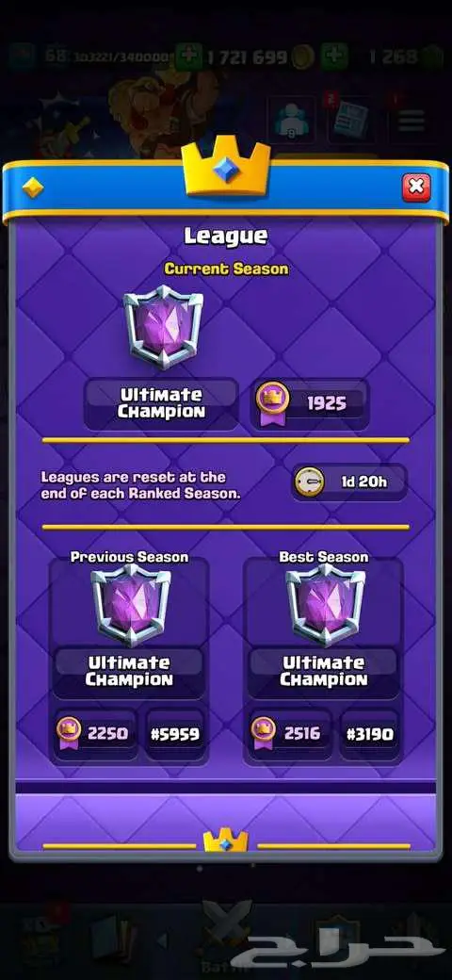Tap the medal icon beside 2250
This screenshot has height=980, width=452.
pos(69,732)
